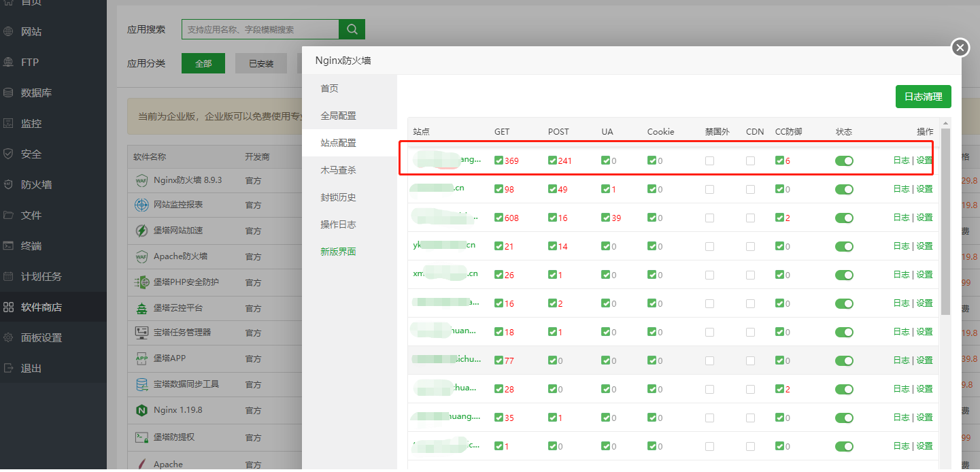Image resolution: width=980 pixels, height=472 pixels.
Task: Click the 计划任务 calendar icon in sidebar
Action: coord(8,276)
